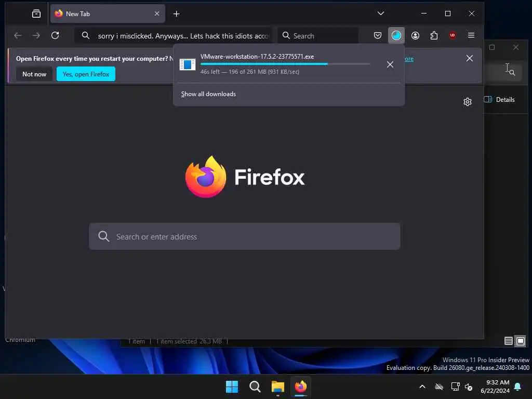Click the address bar magnifier icon
This screenshot has height=399, width=532.
(86, 35)
